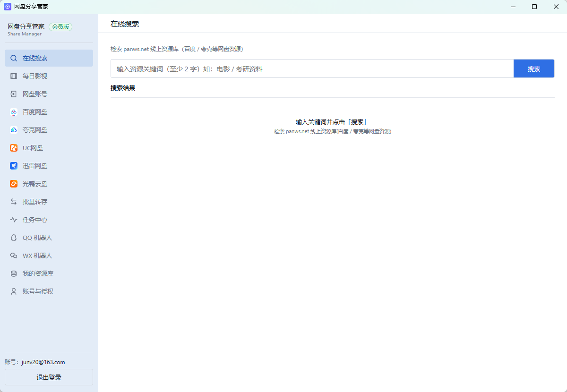Close the 网盘分享管家 window
The image size is (567, 392).
[x=556, y=7]
